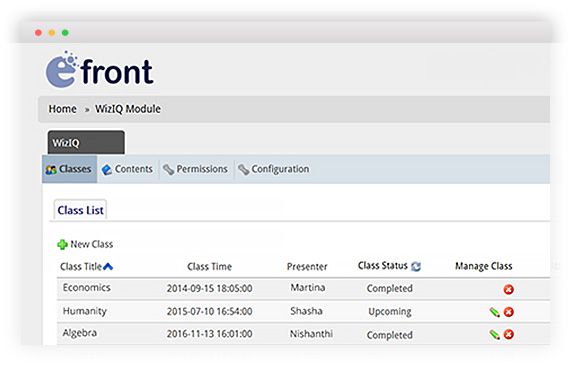Edit the Algebra class with pencil icon
The image size is (571, 365).
[x=495, y=335]
